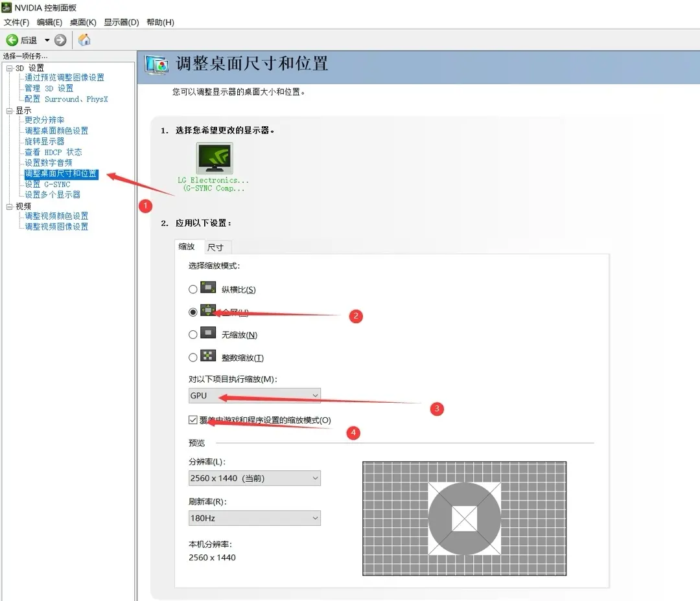Click the 2560 x 1440 native resolution value
The height and width of the screenshot is (601, 700).
point(212,557)
